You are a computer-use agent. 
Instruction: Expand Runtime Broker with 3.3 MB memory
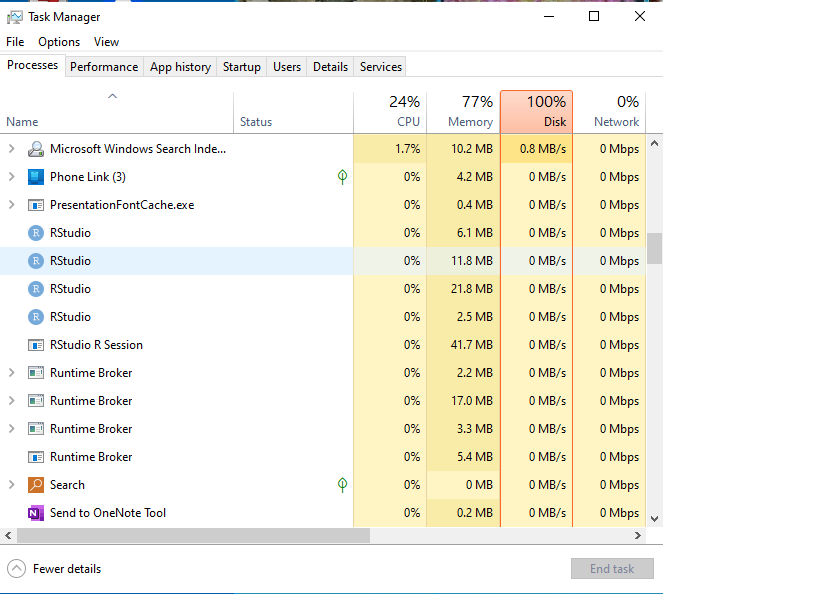click(11, 429)
